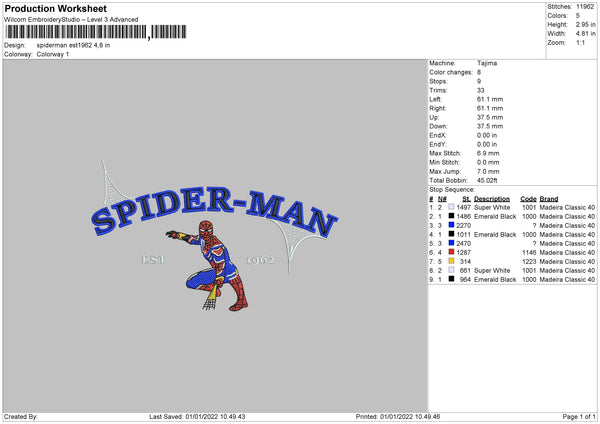Click the red swatch in stop row 6
This screenshot has width=600, height=424.
452,252
